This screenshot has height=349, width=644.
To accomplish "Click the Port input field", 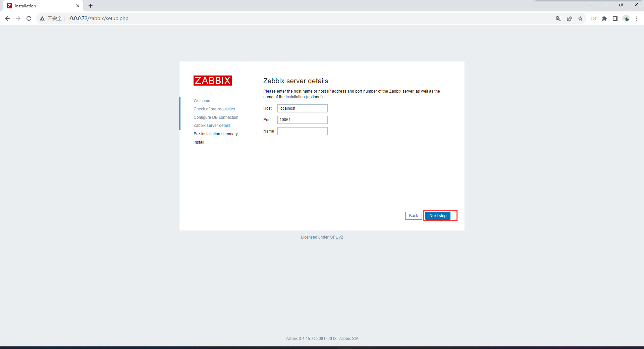I will click(x=303, y=120).
